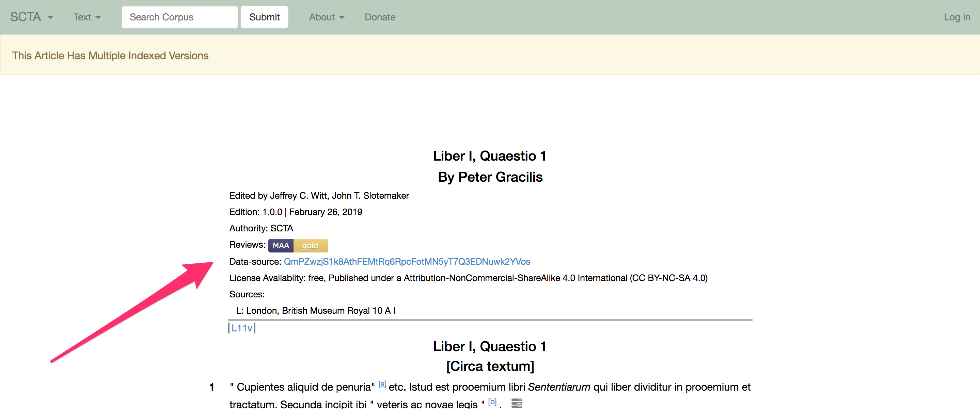Click the London British Museum source entry

(x=316, y=311)
